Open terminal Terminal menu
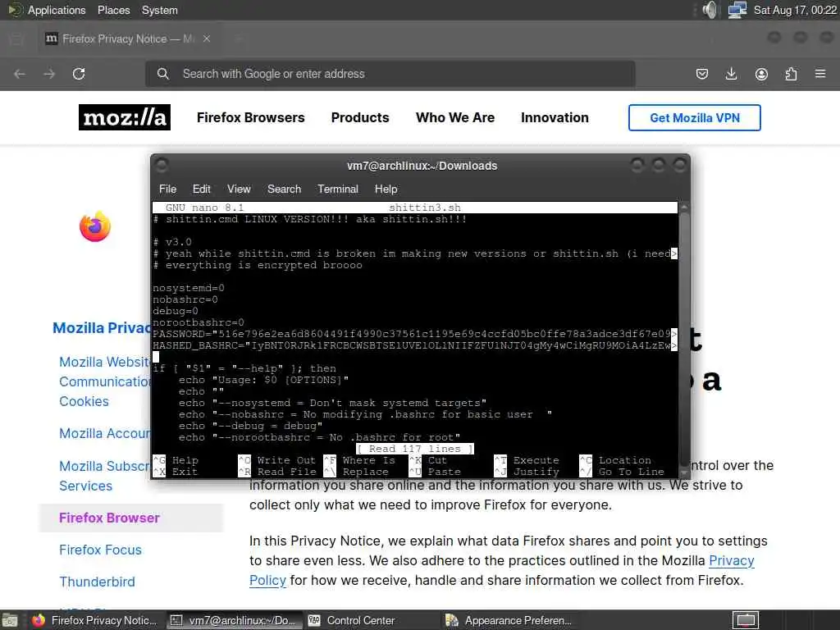 (337, 189)
